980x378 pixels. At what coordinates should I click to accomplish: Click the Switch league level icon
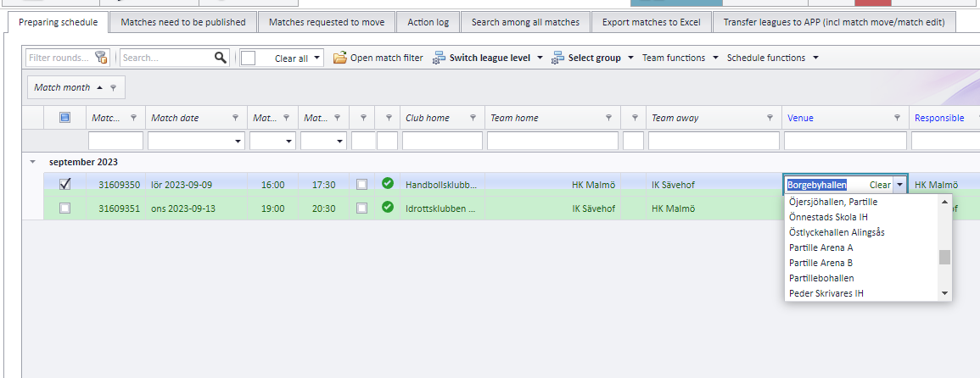click(x=439, y=58)
